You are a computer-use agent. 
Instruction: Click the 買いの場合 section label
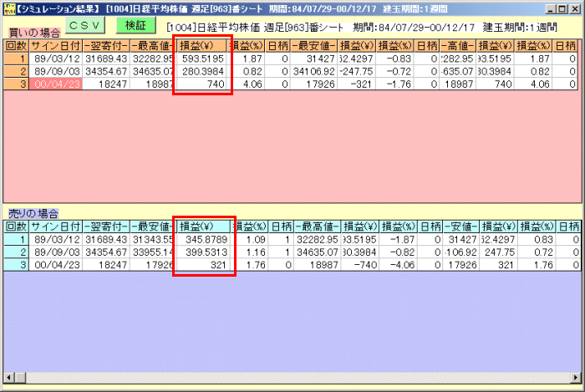click(34, 33)
